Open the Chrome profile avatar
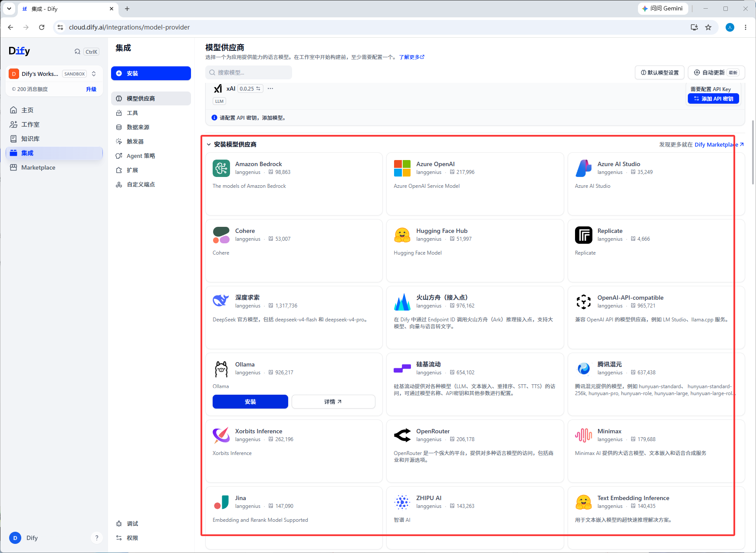 click(730, 27)
